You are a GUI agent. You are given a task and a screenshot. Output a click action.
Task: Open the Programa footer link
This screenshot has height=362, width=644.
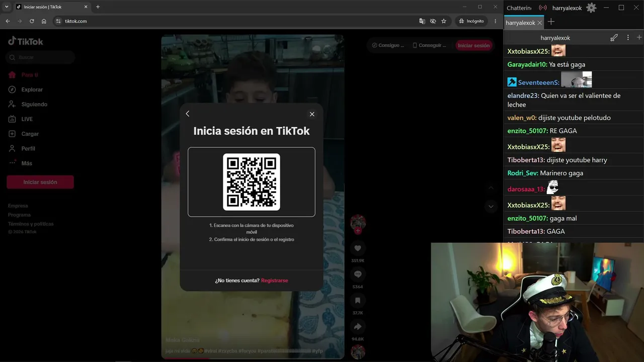20,215
